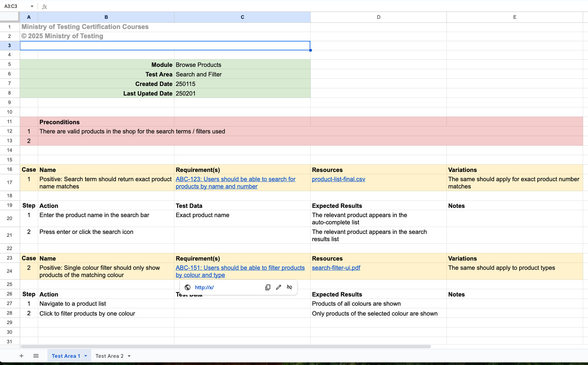
Task: Select 'Products of all colours are shown' cell
Action: coord(378,303)
